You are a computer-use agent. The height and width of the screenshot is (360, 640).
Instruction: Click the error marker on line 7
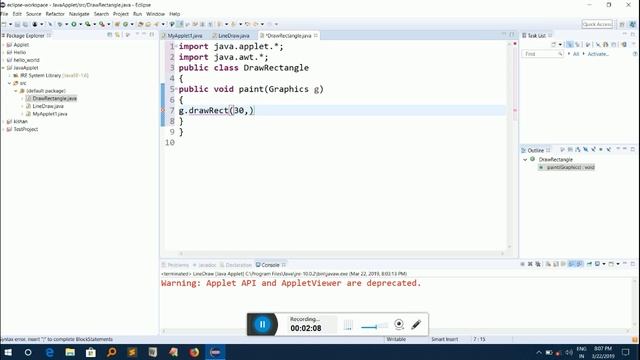(163, 110)
